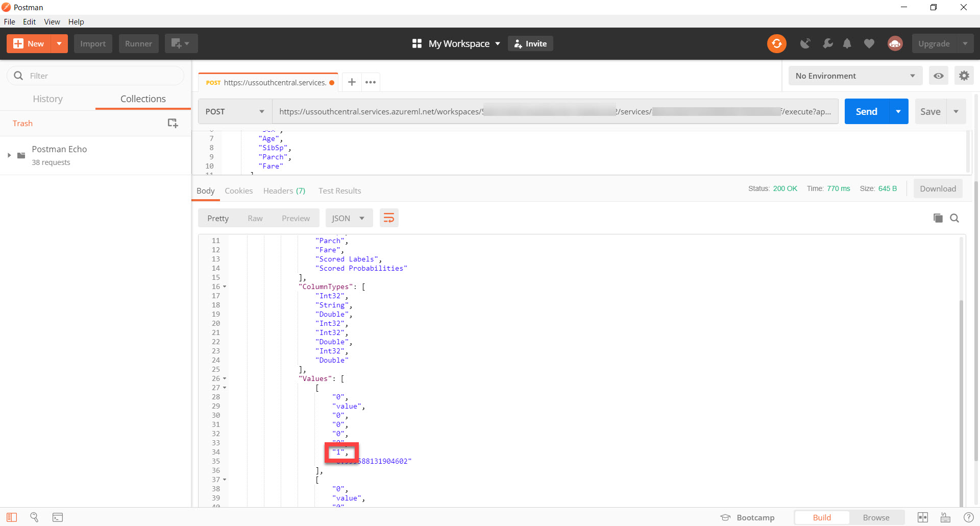Click the Bootcamp status bar item
Viewport: 980px width, 526px height.
coord(747,517)
